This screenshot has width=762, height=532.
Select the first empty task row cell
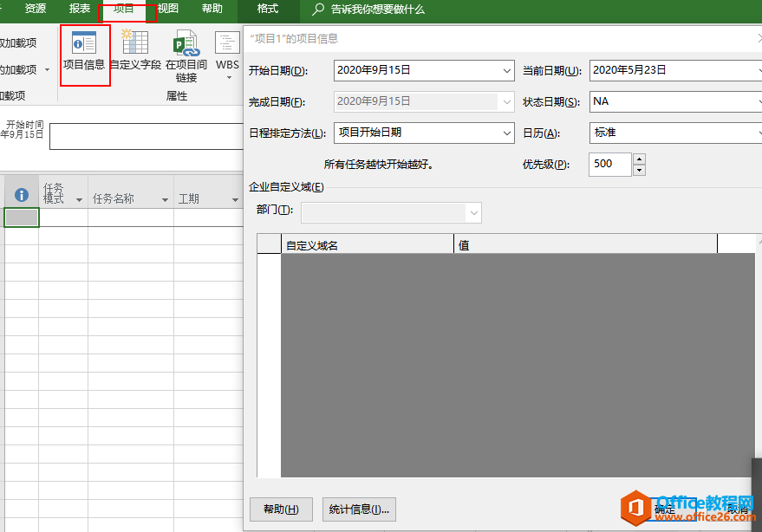22,217
